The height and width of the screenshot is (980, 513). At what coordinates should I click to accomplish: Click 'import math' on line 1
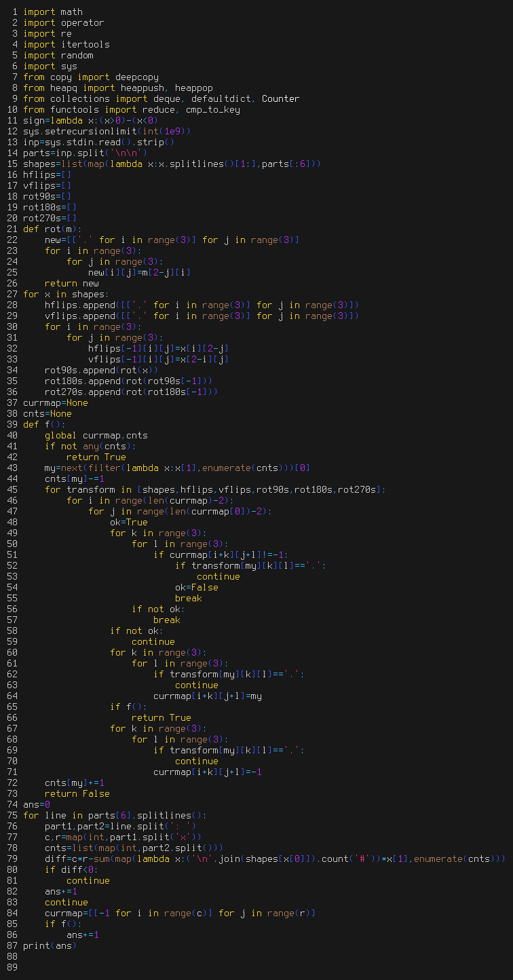(x=53, y=12)
